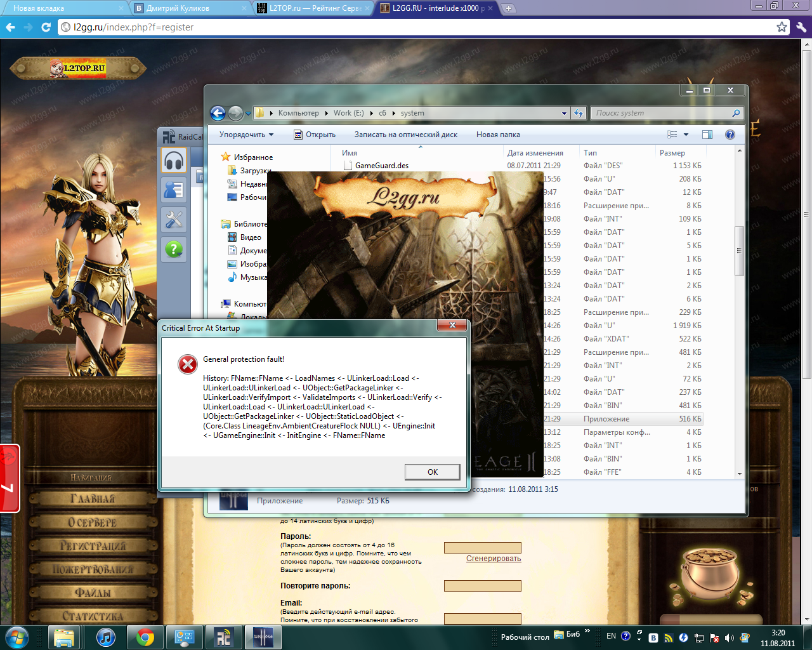The image size is (812, 650).
Task: Go to Главная in the site navigation
Action: tap(93, 499)
